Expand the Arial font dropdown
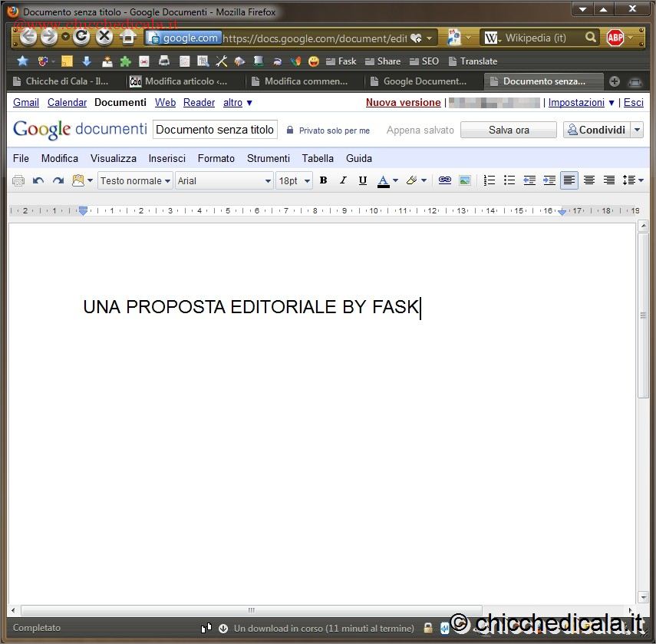656x644 pixels. [224, 180]
